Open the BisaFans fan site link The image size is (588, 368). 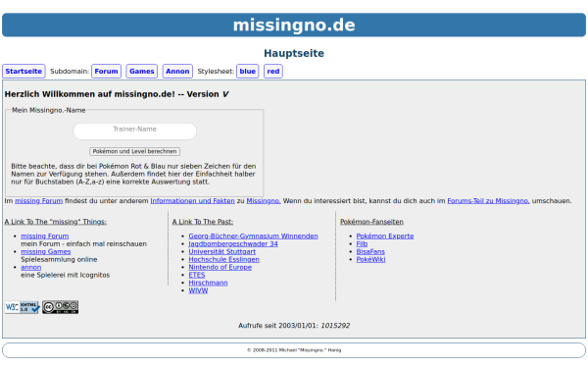(x=370, y=251)
